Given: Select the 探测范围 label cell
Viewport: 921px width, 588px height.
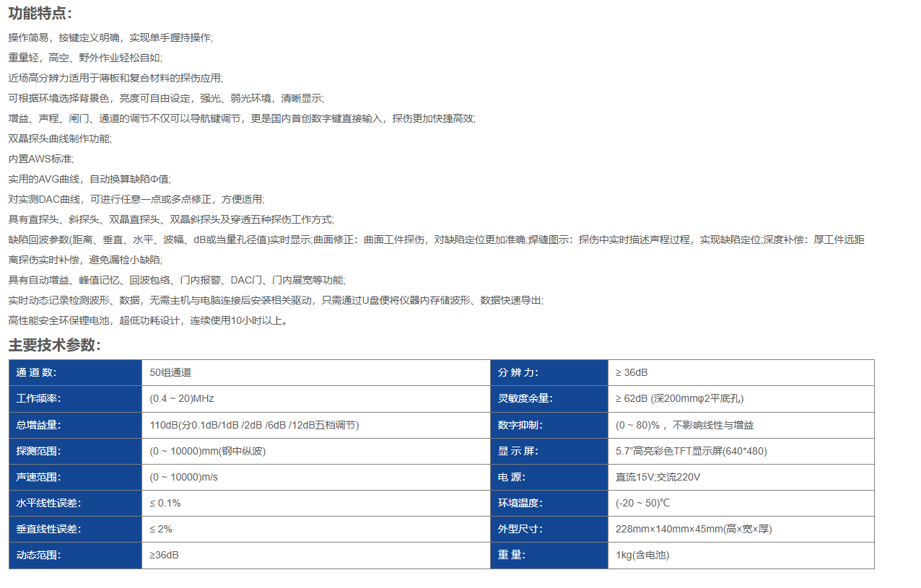Looking at the screenshot, I should tap(75, 451).
